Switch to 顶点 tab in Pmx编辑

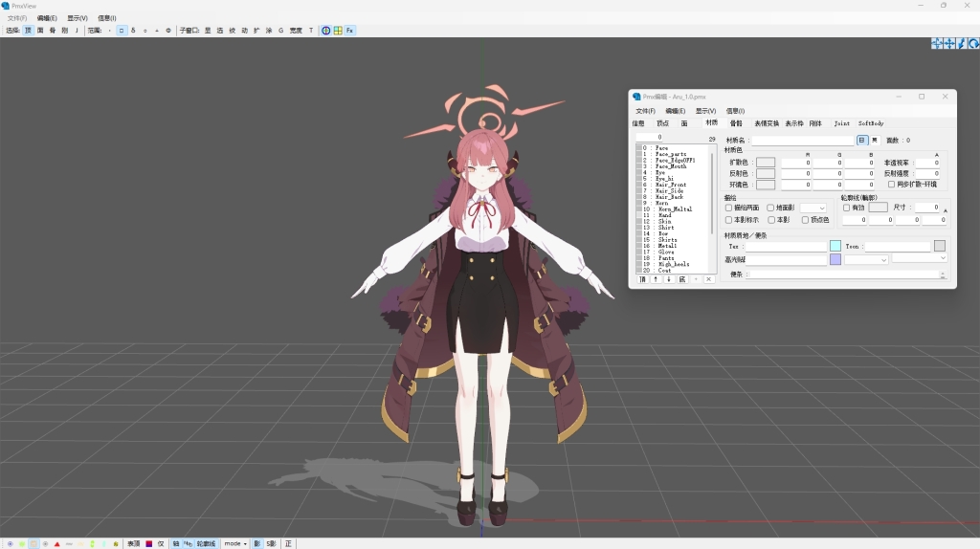[662, 123]
